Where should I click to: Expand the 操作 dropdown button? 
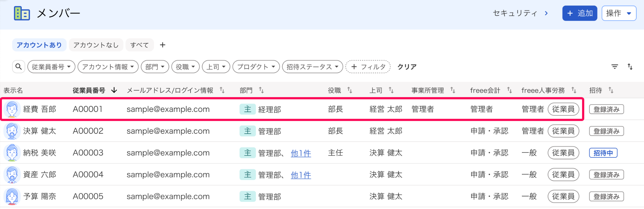619,13
